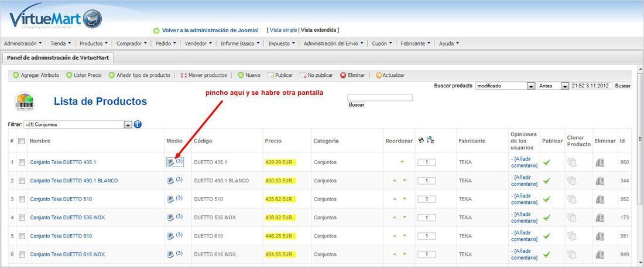Open media icon for Conjunto Teka DUETTO 610
Image resolution: width=644 pixels, height=268 pixels.
coord(170,236)
